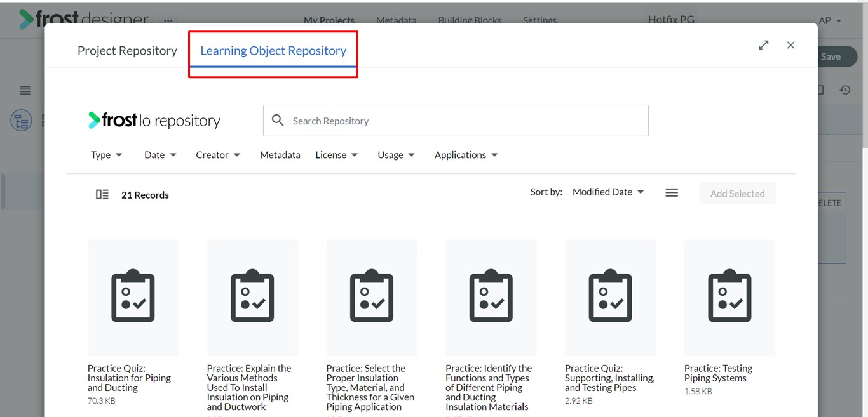
Task: Expand the Type filter dropdown
Action: pos(106,155)
